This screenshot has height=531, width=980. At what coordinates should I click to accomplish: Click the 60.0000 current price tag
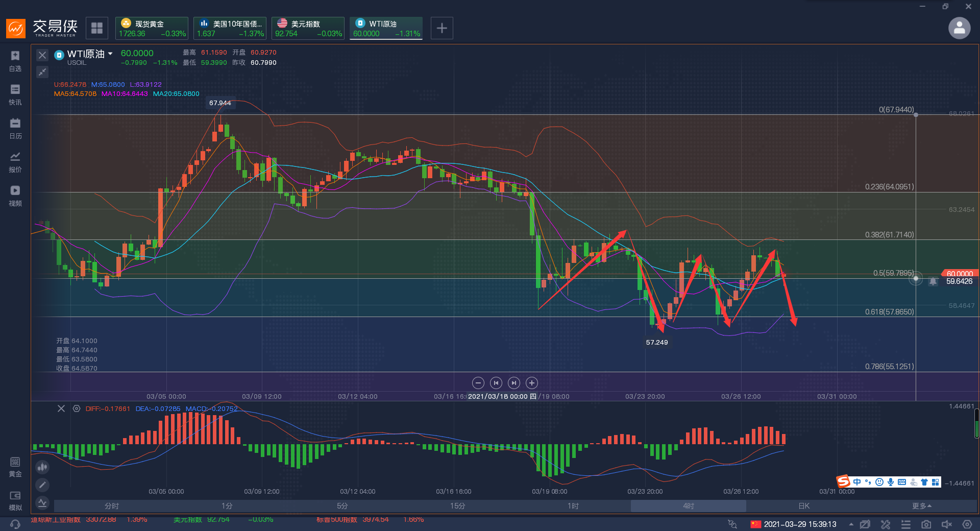coord(960,274)
